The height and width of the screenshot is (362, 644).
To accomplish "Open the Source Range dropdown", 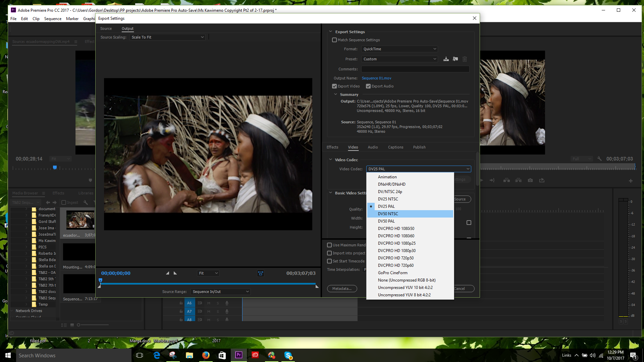I will point(220,292).
